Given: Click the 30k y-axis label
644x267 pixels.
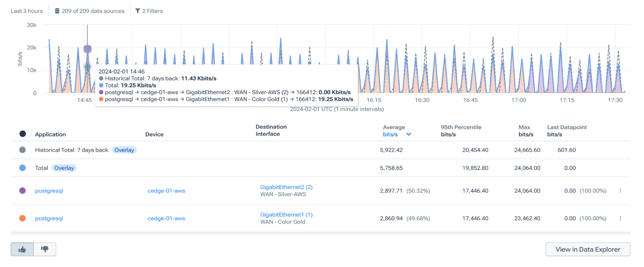Looking at the screenshot, I should pos(32,25).
